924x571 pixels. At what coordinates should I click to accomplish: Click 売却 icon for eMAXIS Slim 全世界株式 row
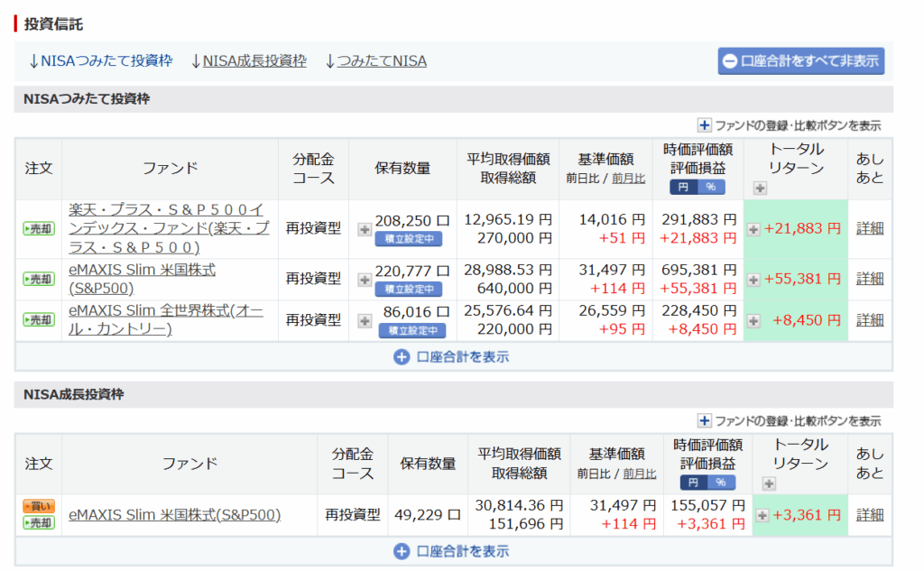tap(38, 320)
